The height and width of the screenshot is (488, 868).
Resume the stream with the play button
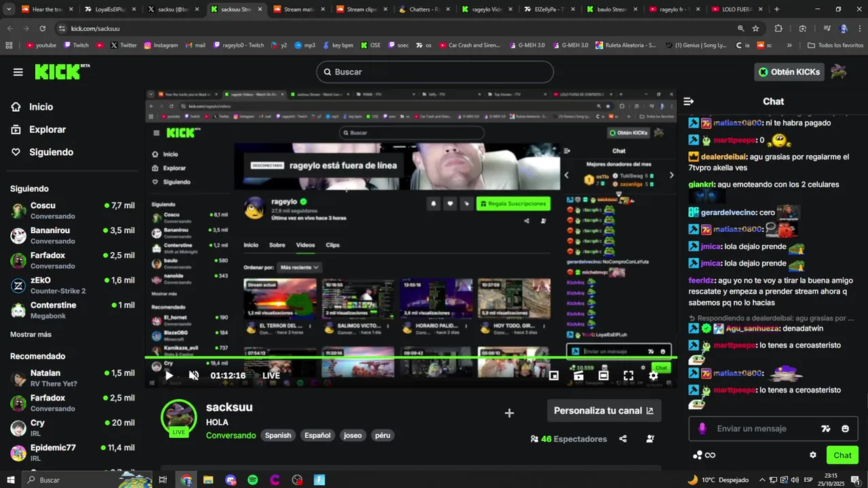tap(169, 375)
